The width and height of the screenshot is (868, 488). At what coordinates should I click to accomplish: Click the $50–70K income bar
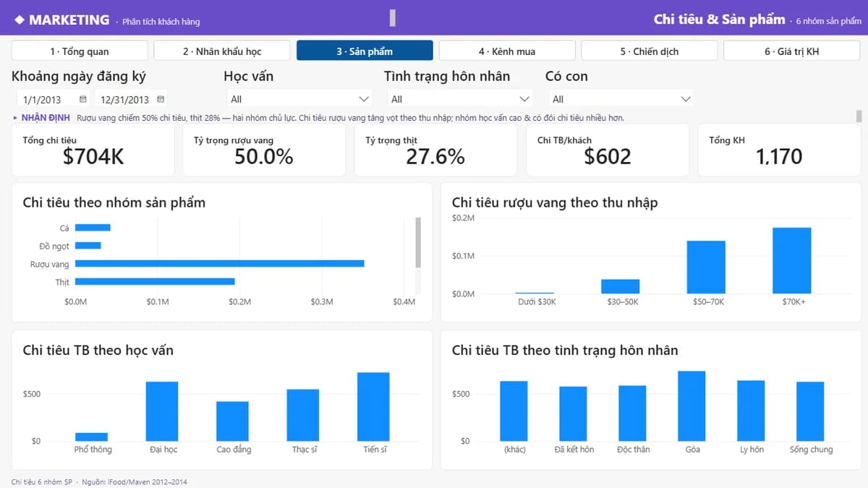click(x=706, y=267)
